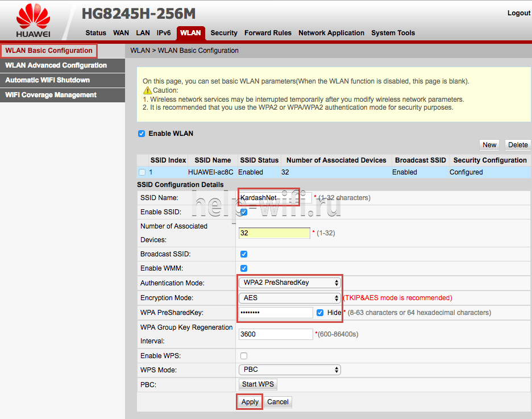Click the caution warning triangle icon
The height and width of the screenshot is (419, 532).
coord(147,90)
